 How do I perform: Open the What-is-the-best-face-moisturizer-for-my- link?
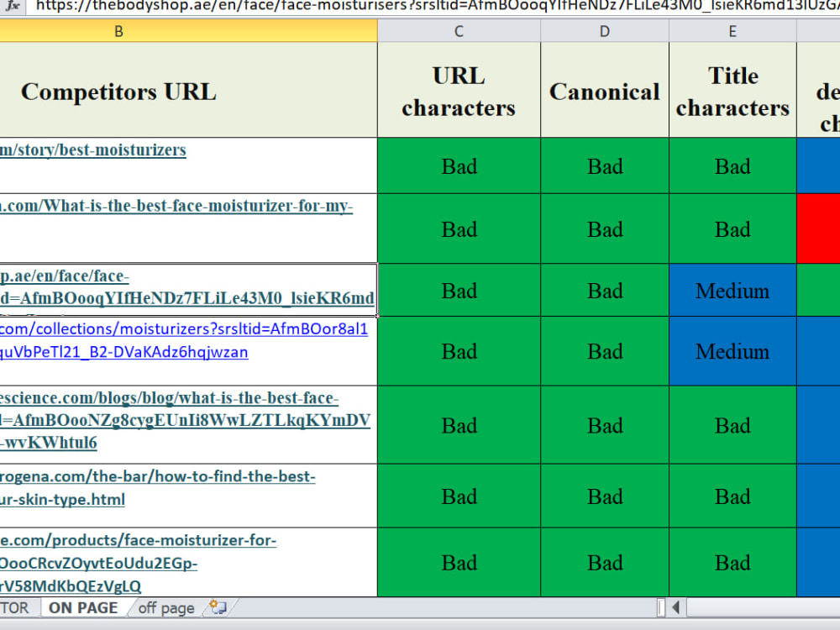[x=176, y=207]
